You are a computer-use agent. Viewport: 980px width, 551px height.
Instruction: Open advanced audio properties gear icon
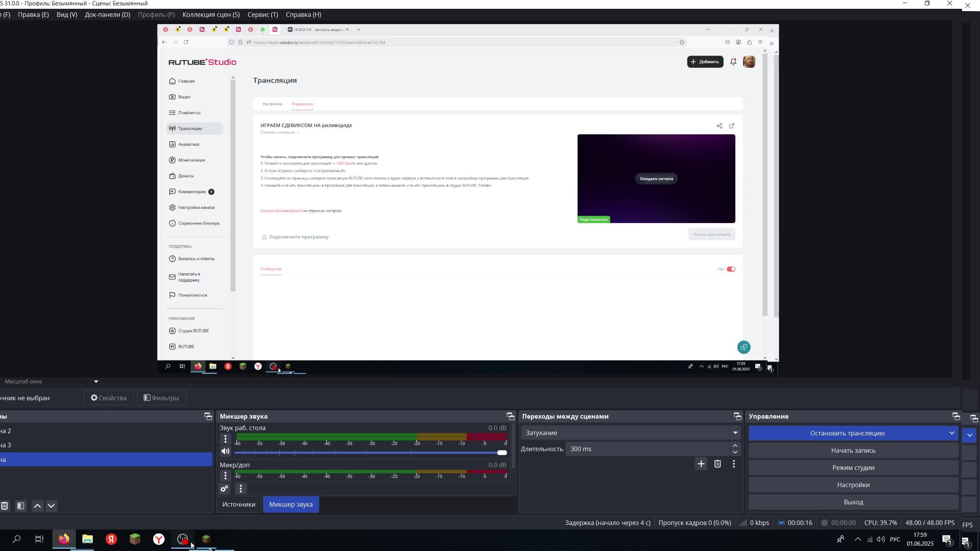click(224, 489)
